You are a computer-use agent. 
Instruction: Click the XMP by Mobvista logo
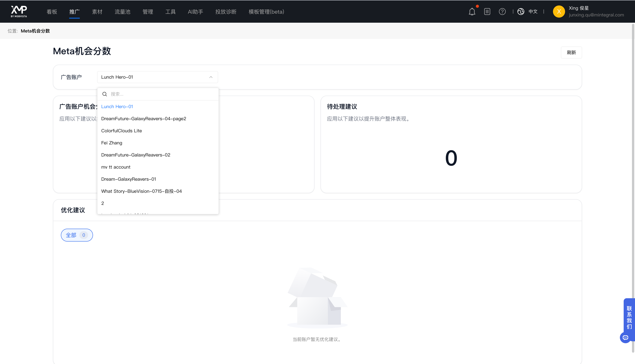(19, 12)
